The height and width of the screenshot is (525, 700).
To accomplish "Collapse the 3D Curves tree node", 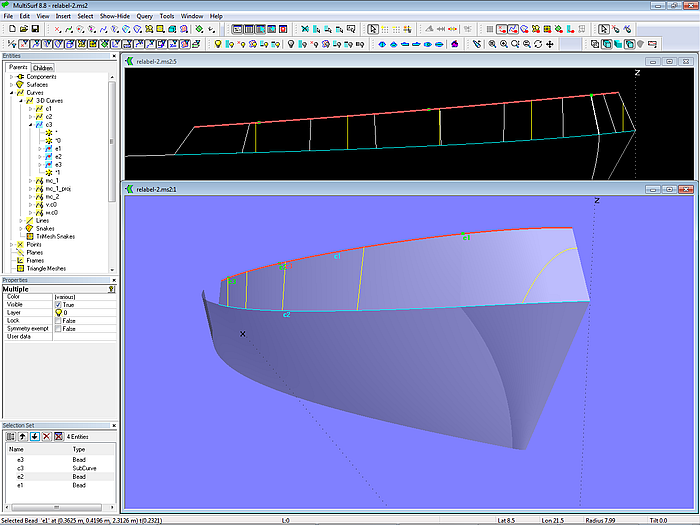I will [21, 100].
